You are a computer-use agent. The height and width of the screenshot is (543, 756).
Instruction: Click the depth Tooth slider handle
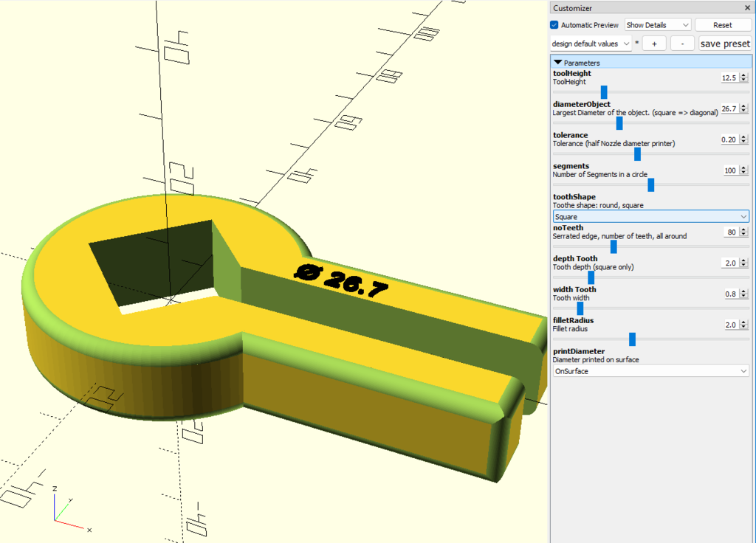pyautogui.click(x=591, y=277)
